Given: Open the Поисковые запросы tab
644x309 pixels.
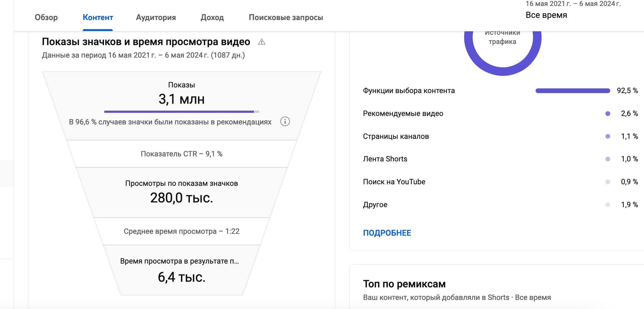Looking at the screenshot, I should (286, 18).
